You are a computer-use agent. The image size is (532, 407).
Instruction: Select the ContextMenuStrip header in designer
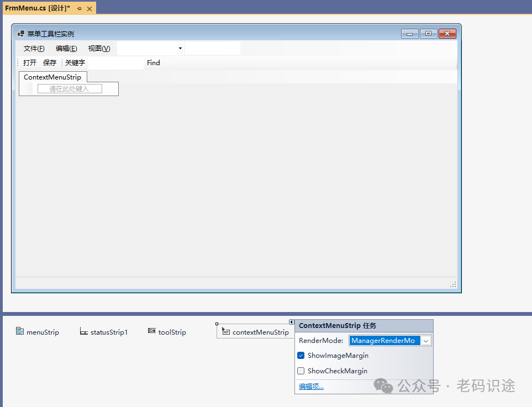(52, 77)
